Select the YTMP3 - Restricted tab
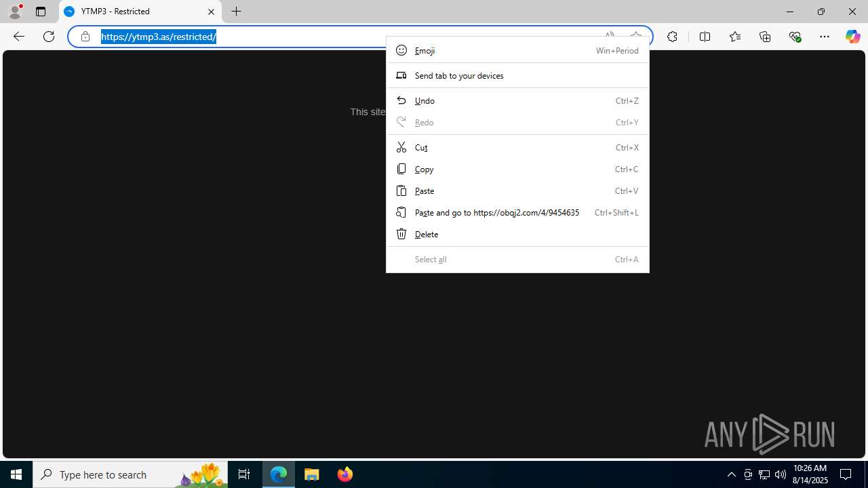 (x=140, y=12)
